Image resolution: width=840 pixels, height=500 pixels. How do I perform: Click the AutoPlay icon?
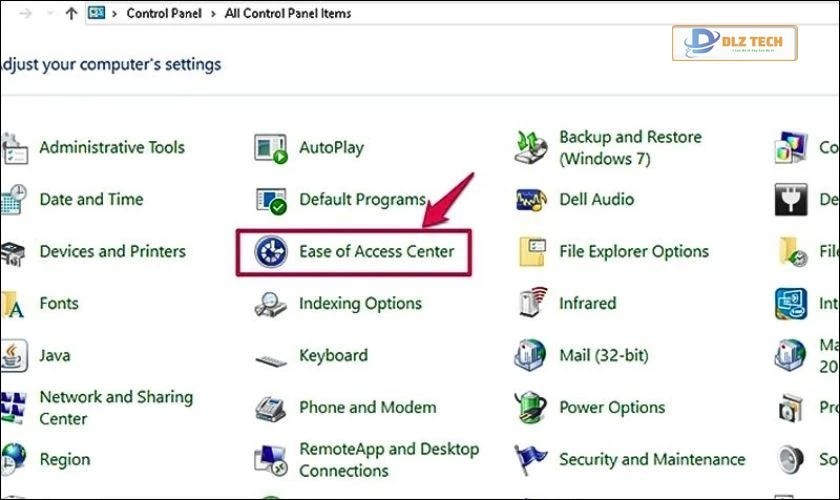click(272, 148)
